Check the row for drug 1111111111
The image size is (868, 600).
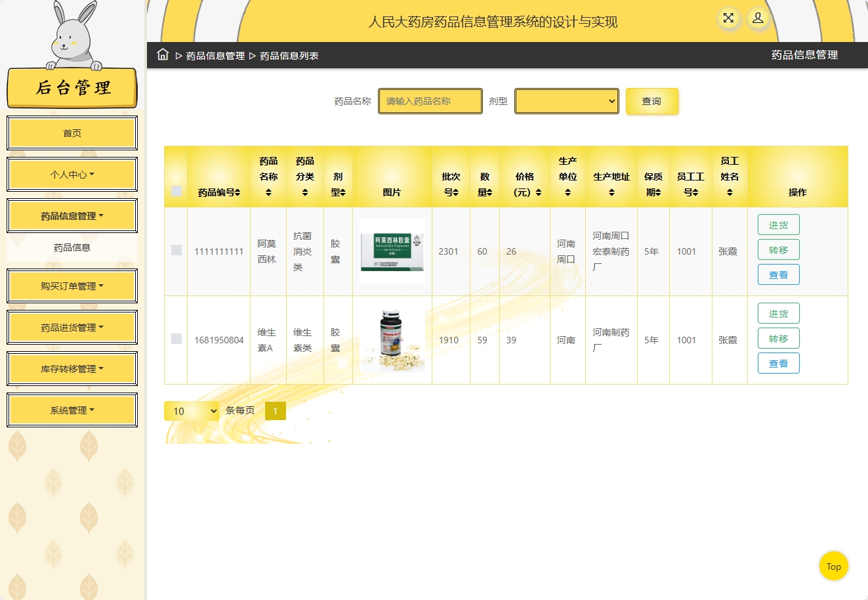tap(176, 250)
